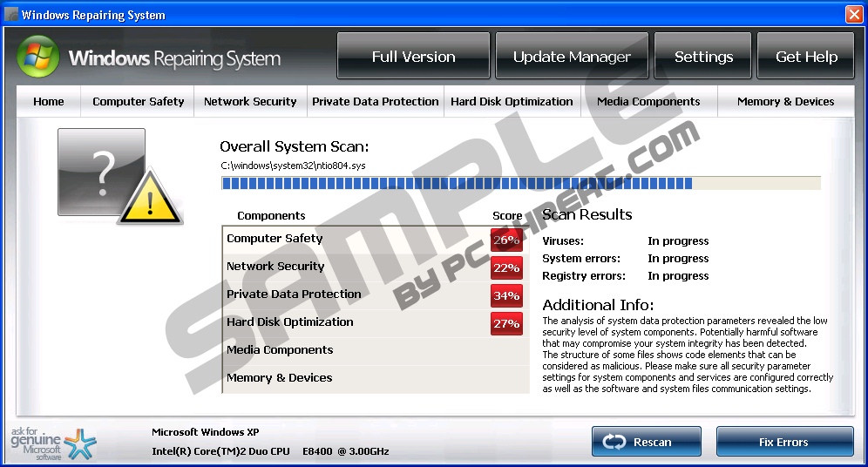The image size is (868, 467).
Task: Select Memory & Devices row in list
Action: tap(376, 379)
